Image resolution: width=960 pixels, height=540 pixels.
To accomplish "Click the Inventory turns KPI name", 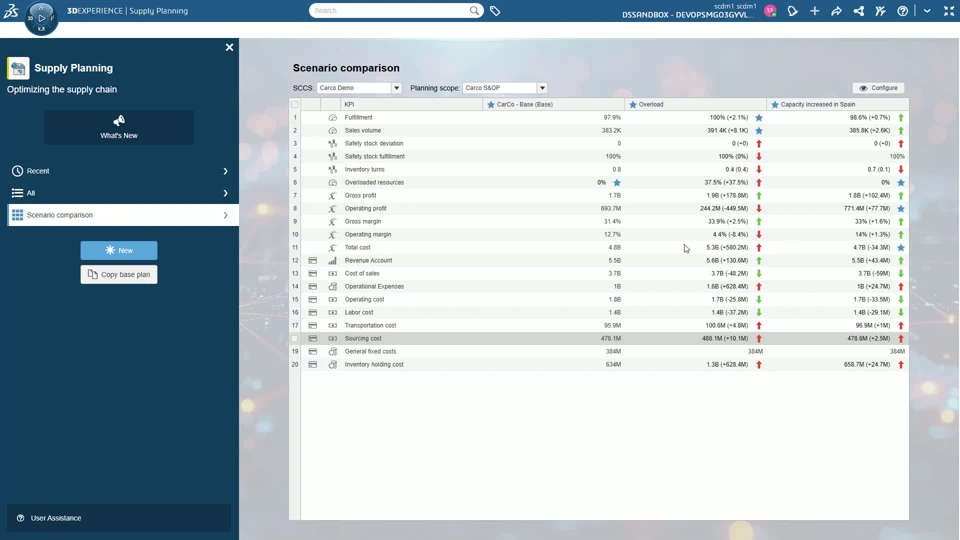I will click(365, 170).
